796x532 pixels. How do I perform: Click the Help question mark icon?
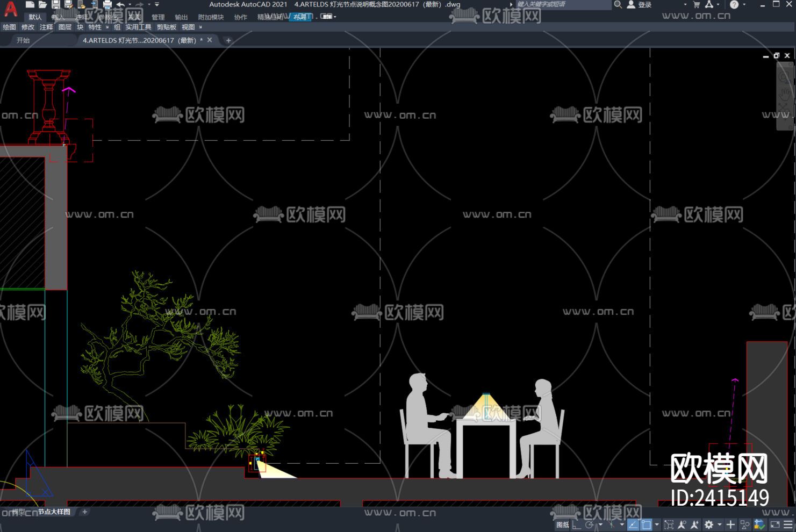pos(734,4)
